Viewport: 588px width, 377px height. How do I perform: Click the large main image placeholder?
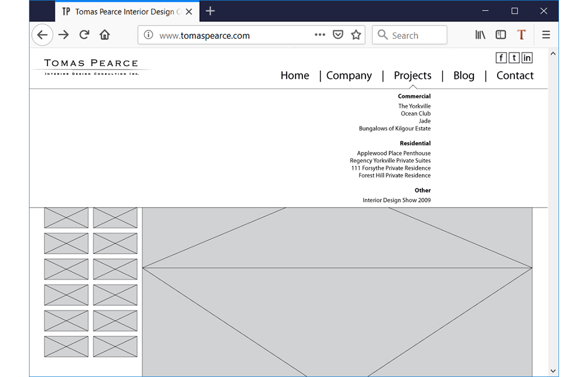(337, 292)
